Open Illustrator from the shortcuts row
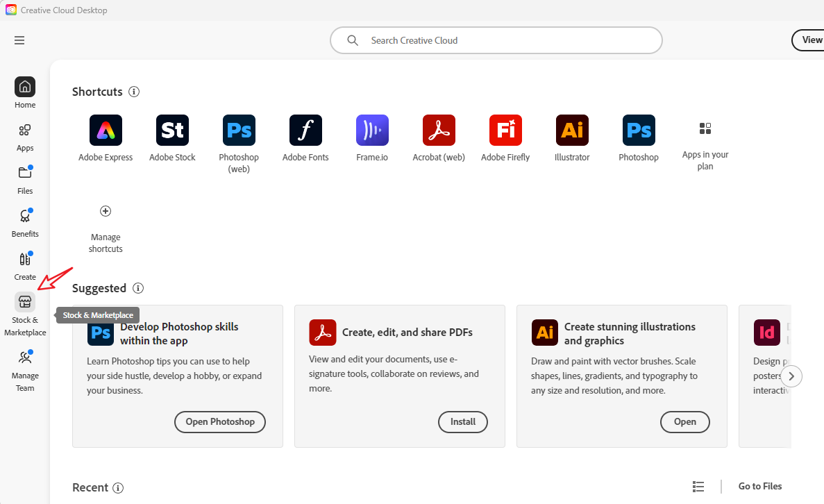 pos(572,131)
